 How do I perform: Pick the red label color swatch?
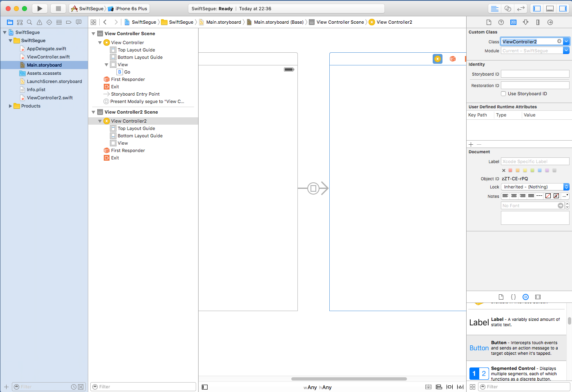point(510,170)
